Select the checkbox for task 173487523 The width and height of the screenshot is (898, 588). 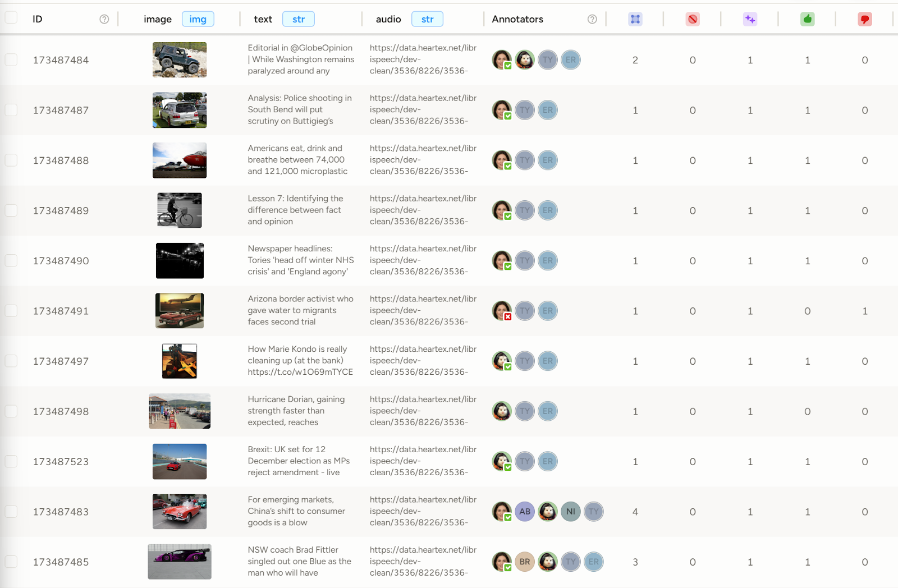tap(11, 461)
